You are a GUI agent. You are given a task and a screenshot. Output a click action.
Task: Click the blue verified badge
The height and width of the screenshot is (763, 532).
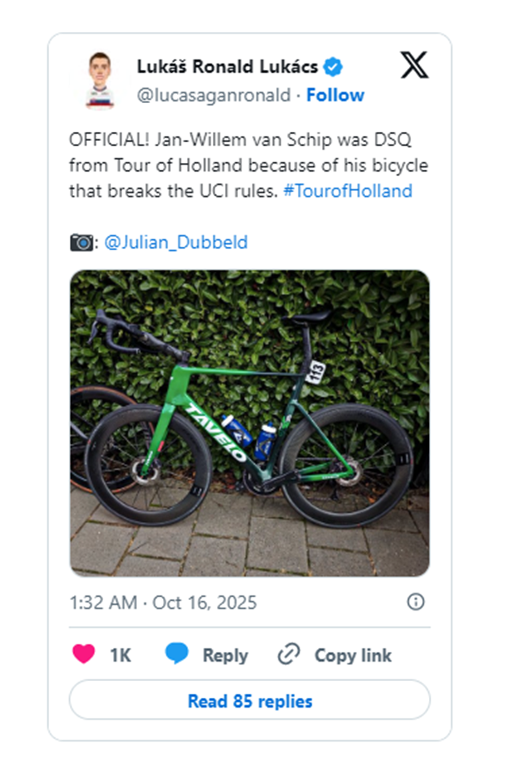click(332, 66)
